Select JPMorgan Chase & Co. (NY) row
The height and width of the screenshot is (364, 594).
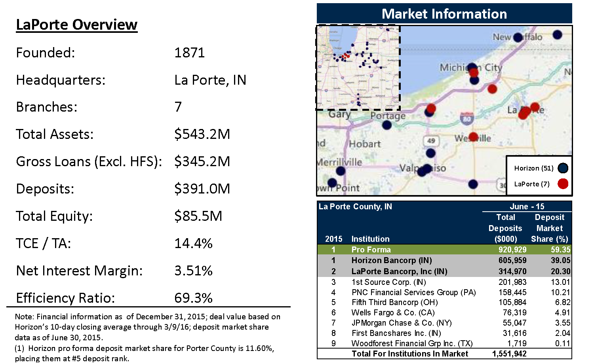444,323
